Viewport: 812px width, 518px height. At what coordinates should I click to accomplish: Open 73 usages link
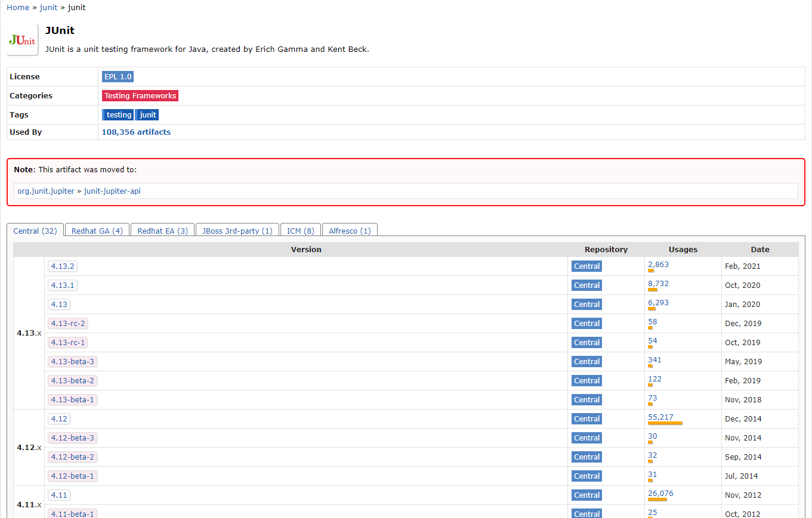pos(653,398)
